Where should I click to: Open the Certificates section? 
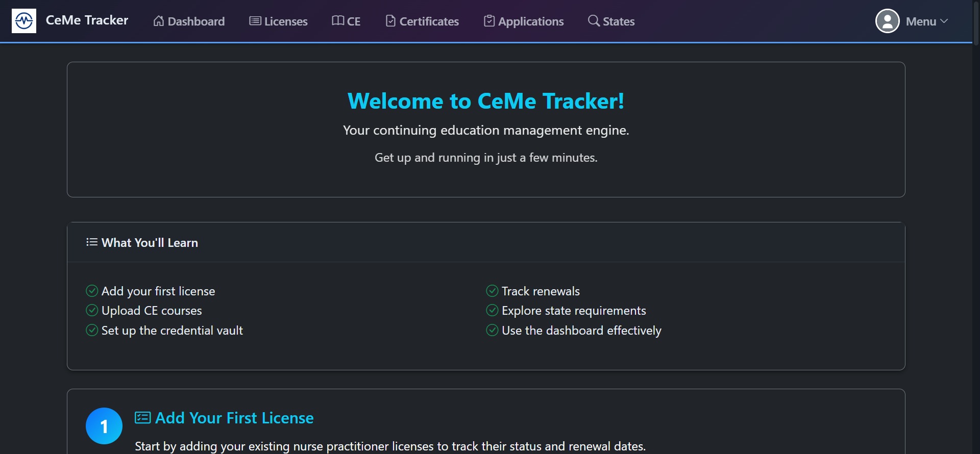click(422, 21)
